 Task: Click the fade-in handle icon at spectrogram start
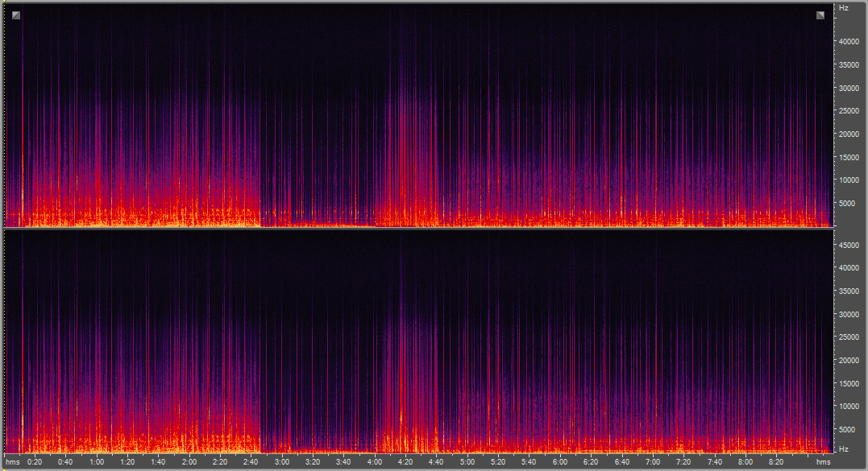(16, 15)
